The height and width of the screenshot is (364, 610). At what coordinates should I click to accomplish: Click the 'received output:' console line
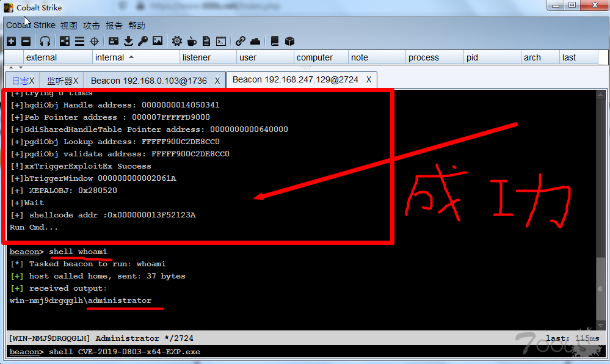pyautogui.click(x=59, y=288)
